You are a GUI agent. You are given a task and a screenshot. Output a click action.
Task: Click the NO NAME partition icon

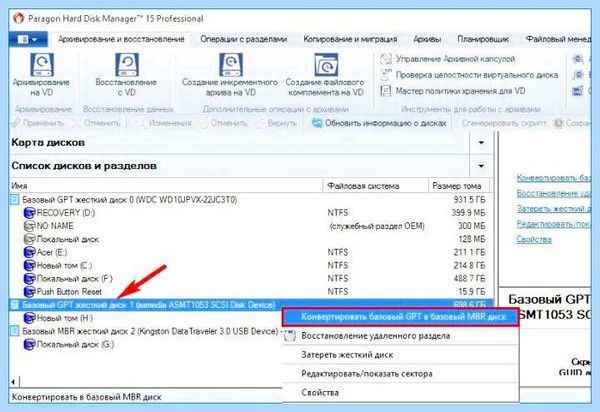pos(29,226)
